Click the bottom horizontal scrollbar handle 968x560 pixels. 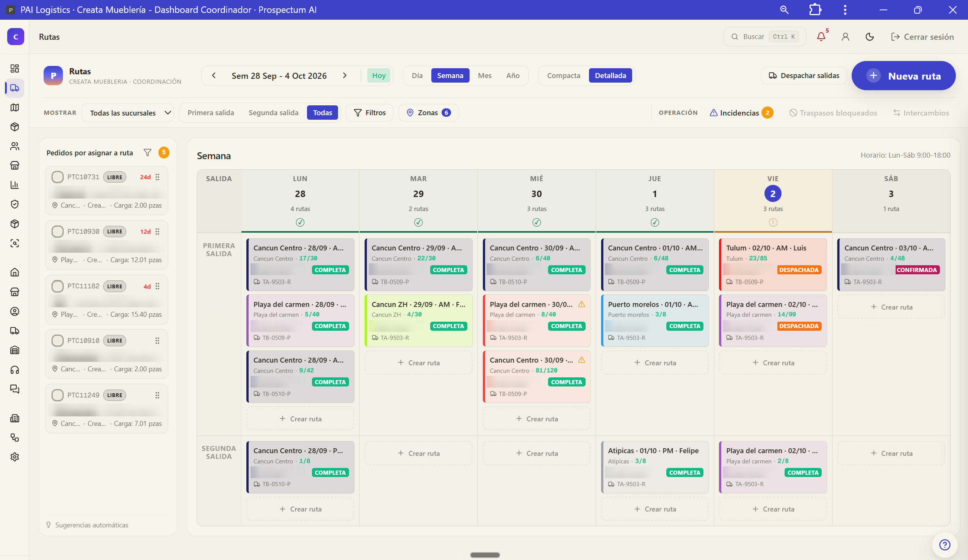[485, 555]
